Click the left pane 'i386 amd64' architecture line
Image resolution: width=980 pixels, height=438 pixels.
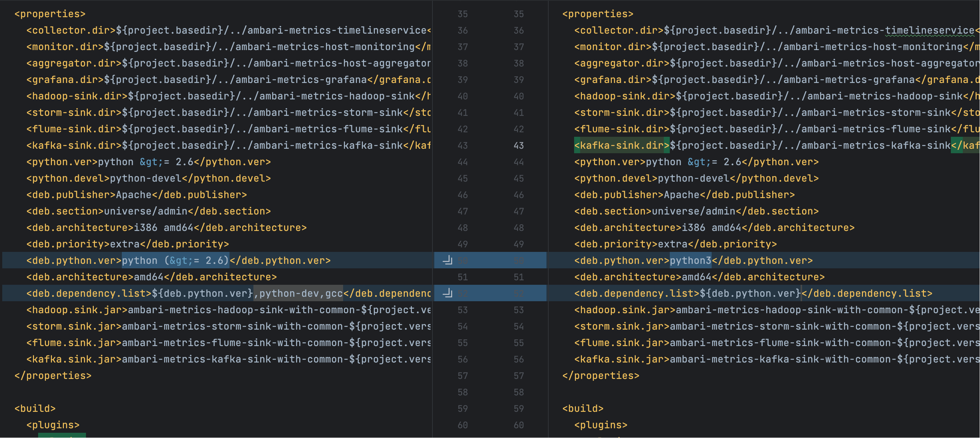[x=166, y=228]
